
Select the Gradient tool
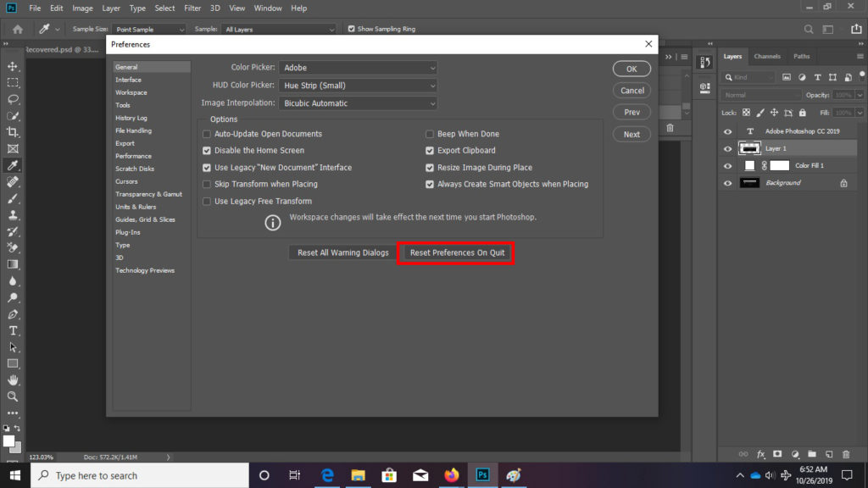(x=13, y=264)
